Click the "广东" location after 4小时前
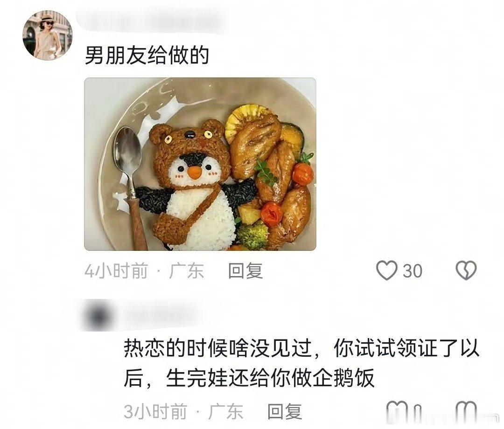The image size is (504, 429). click(187, 271)
